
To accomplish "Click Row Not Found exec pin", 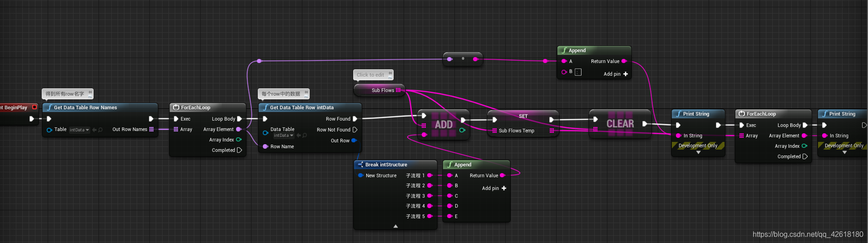I will [x=355, y=130].
